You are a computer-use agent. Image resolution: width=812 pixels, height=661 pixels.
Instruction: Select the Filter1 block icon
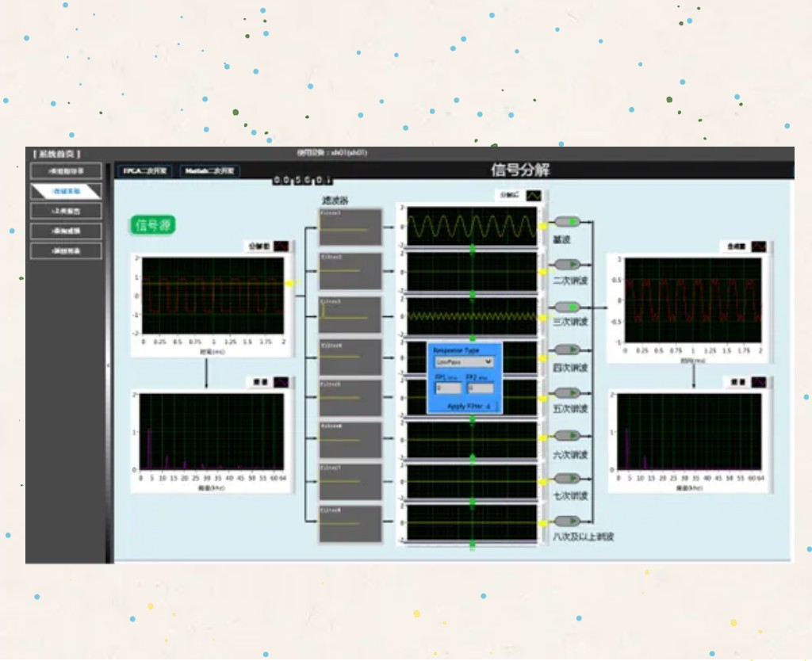tap(350, 227)
